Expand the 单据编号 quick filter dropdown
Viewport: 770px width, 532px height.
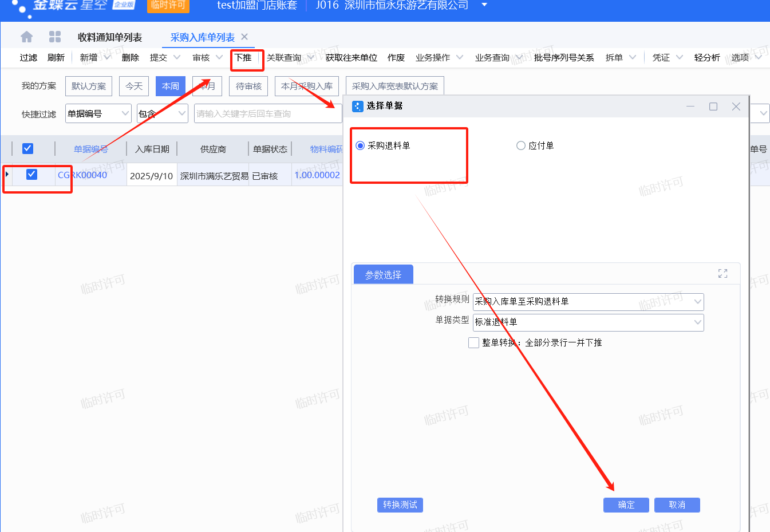(x=125, y=113)
